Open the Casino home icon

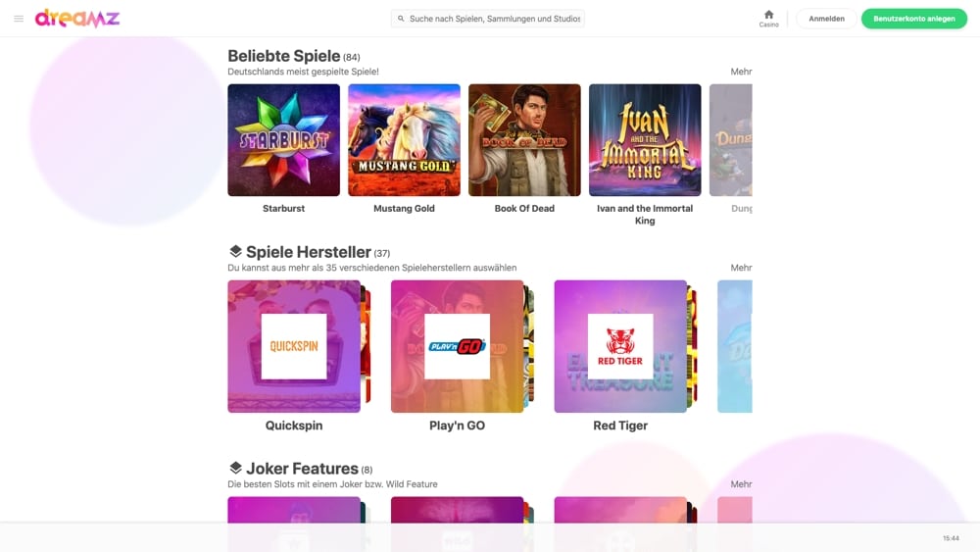(x=768, y=18)
